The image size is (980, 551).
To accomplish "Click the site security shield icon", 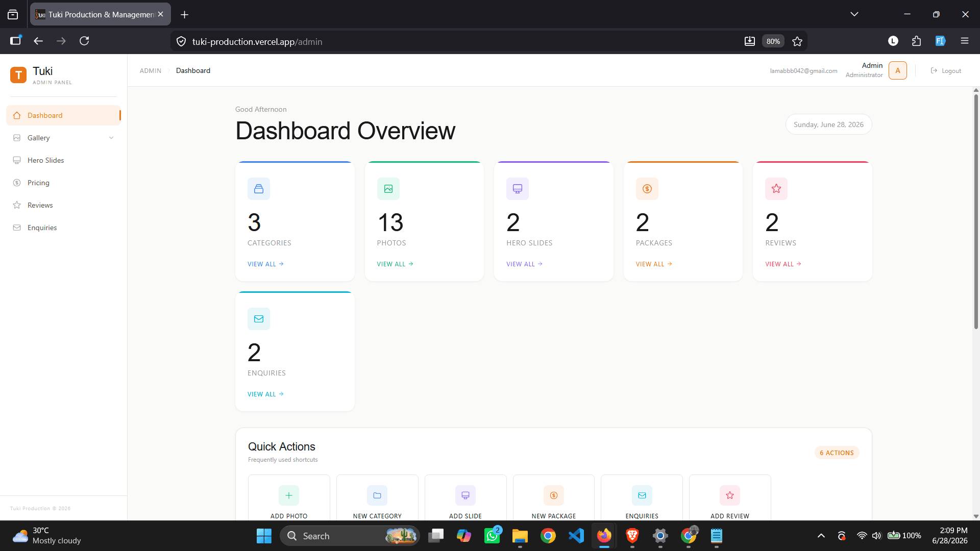I will pyautogui.click(x=181, y=41).
